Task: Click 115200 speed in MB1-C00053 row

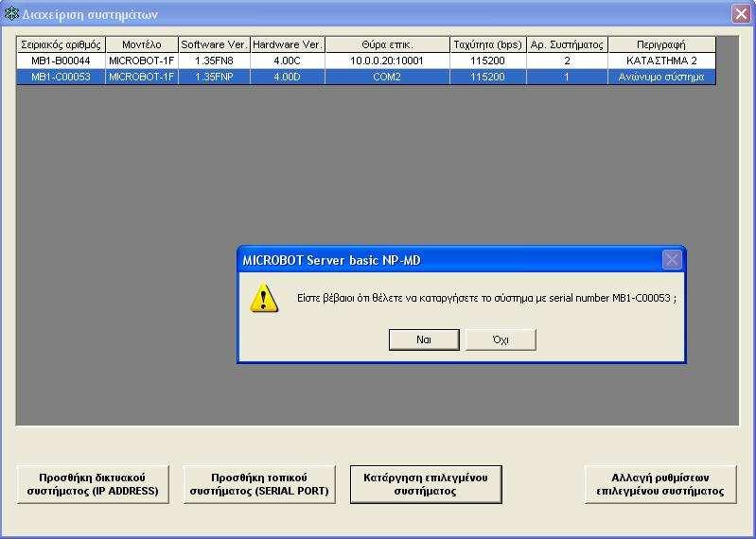Action: point(488,77)
